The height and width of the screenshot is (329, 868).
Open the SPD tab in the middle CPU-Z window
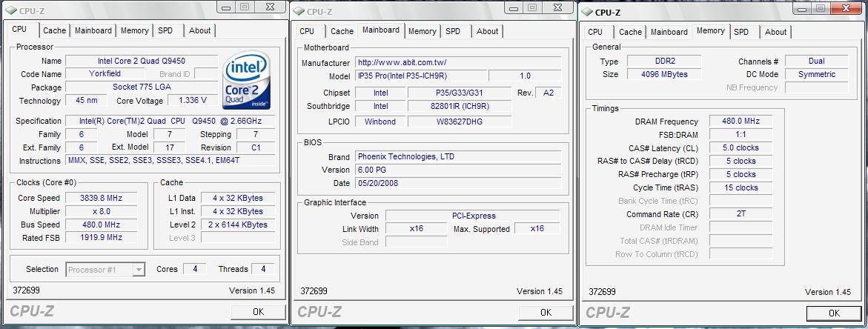pos(453,31)
